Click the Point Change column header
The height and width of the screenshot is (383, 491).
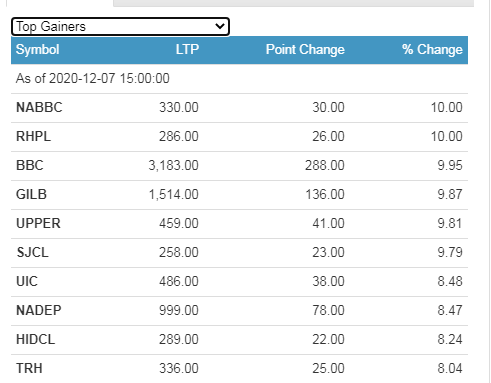305,50
